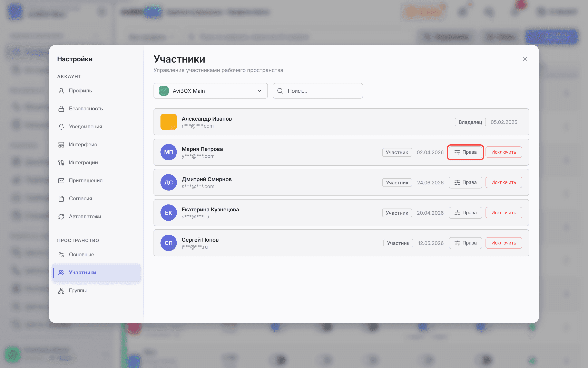Select Основные under Пространство
The width and height of the screenshot is (588, 368).
(96, 255)
